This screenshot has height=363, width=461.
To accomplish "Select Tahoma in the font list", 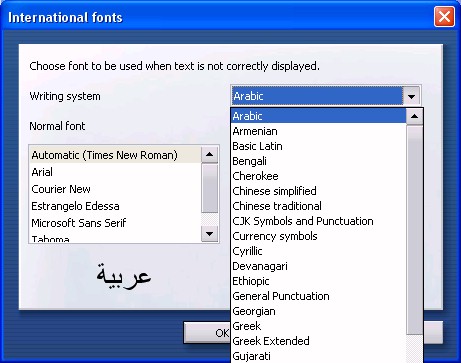I will [115, 238].
